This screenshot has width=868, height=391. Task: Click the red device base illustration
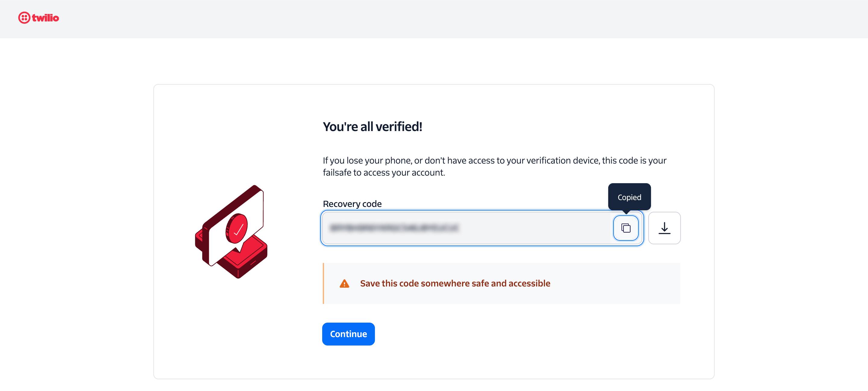249,263
